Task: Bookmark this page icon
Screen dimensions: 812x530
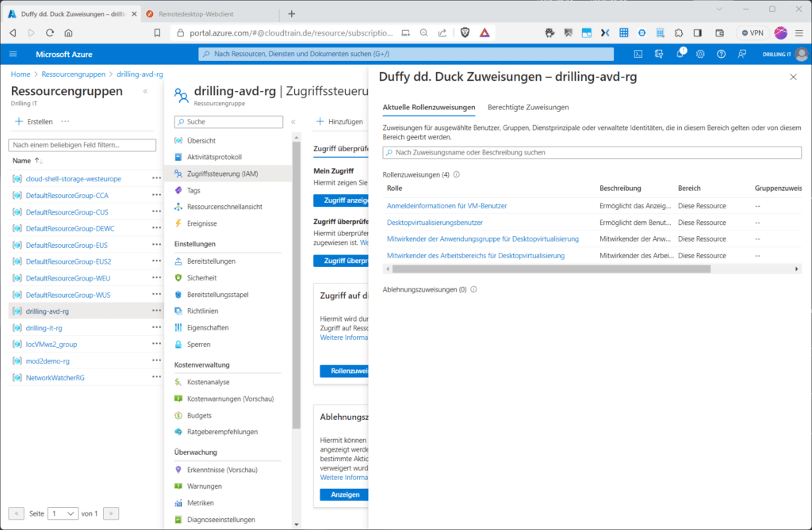Action: click(157, 32)
